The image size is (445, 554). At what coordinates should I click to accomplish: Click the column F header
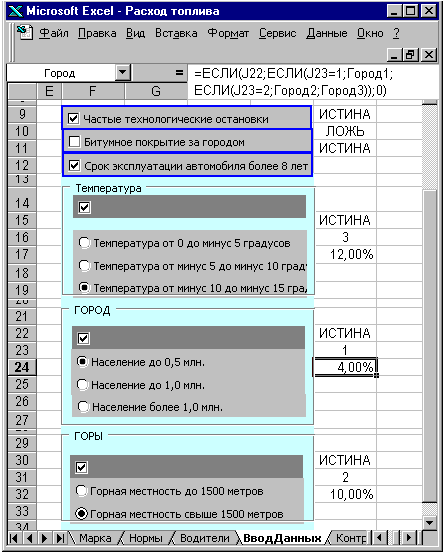tap(93, 91)
